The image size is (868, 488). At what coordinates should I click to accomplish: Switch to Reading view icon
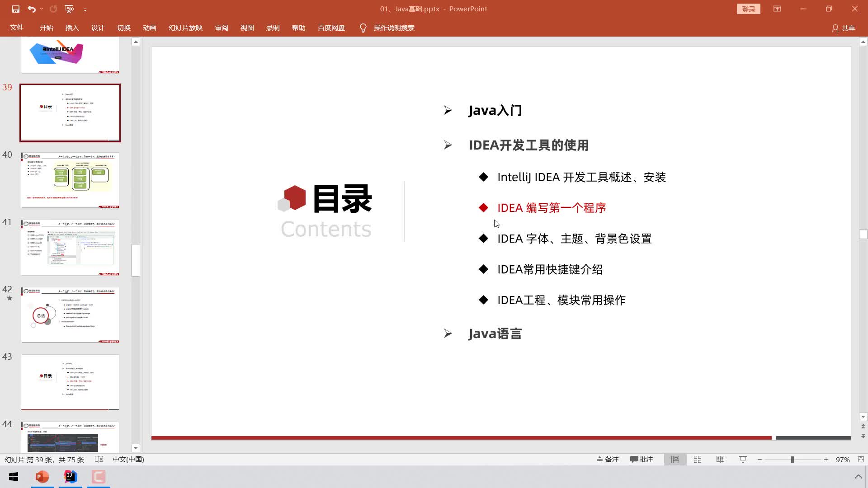point(720,460)
